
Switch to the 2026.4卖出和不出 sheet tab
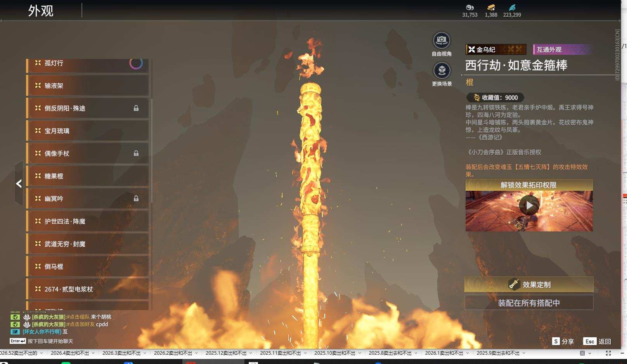coord(70,353)
